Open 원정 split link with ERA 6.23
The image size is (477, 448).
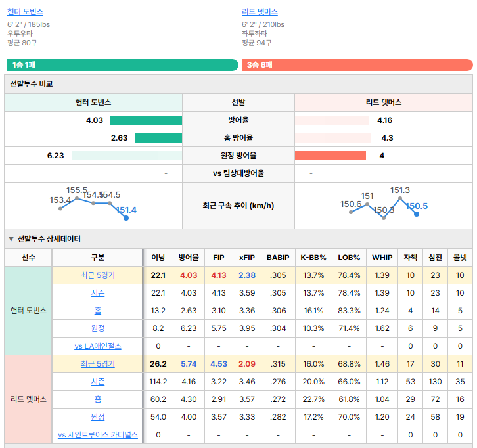pos(98,328)
